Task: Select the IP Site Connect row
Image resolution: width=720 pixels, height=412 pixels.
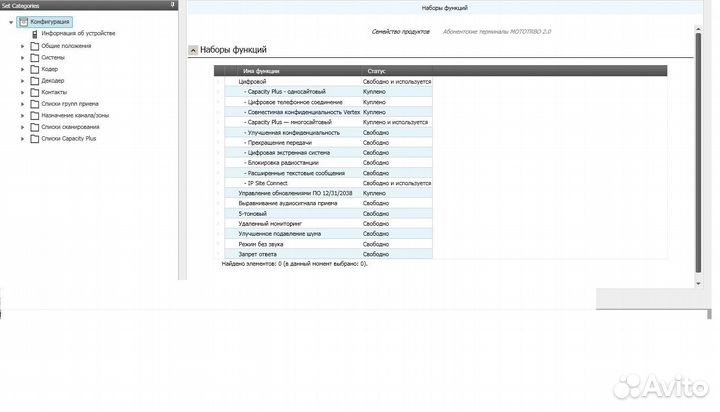Action: tap(273, 183)
